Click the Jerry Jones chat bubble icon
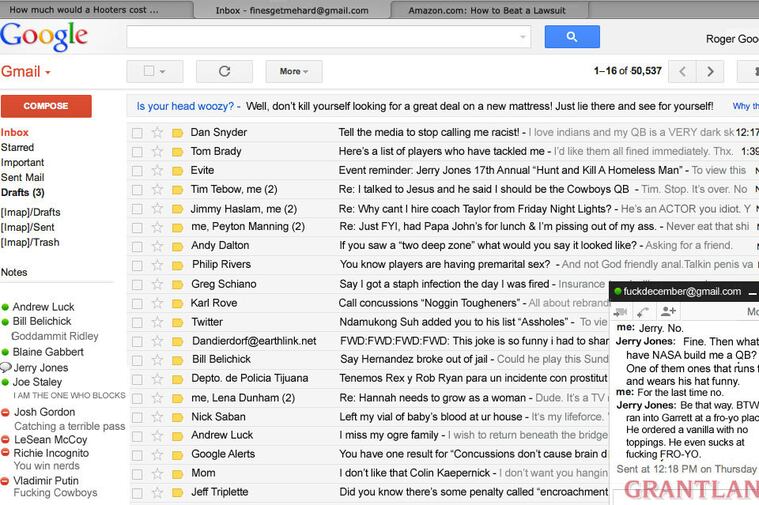Image resolution: width=759 pixels, height=505 pixels. pos(6,367)
